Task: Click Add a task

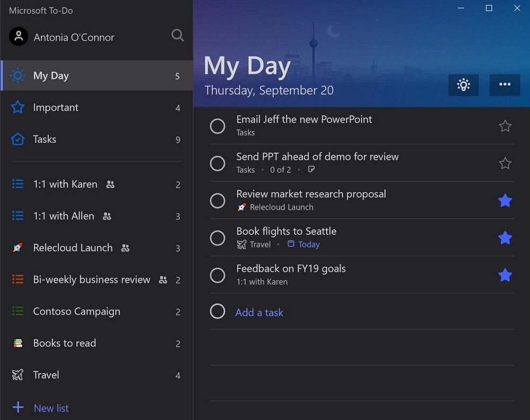Action: [259, 312]
